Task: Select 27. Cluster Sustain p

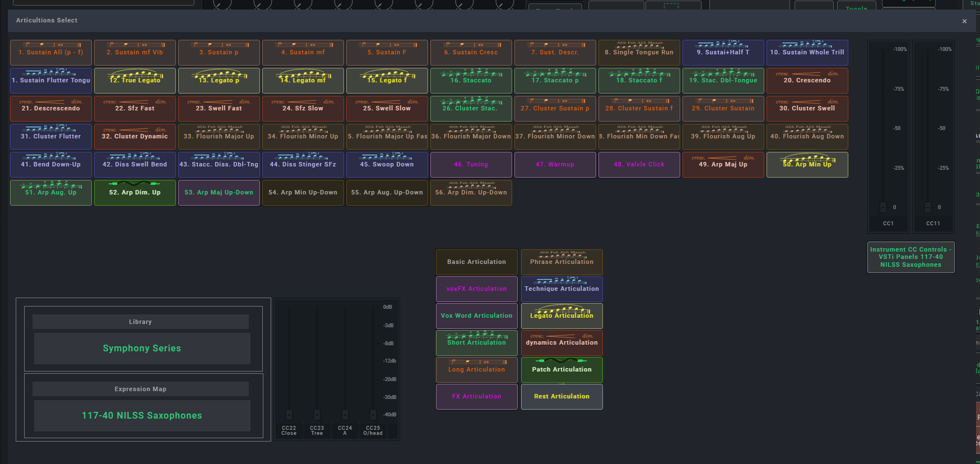Action: click(555, 109)
